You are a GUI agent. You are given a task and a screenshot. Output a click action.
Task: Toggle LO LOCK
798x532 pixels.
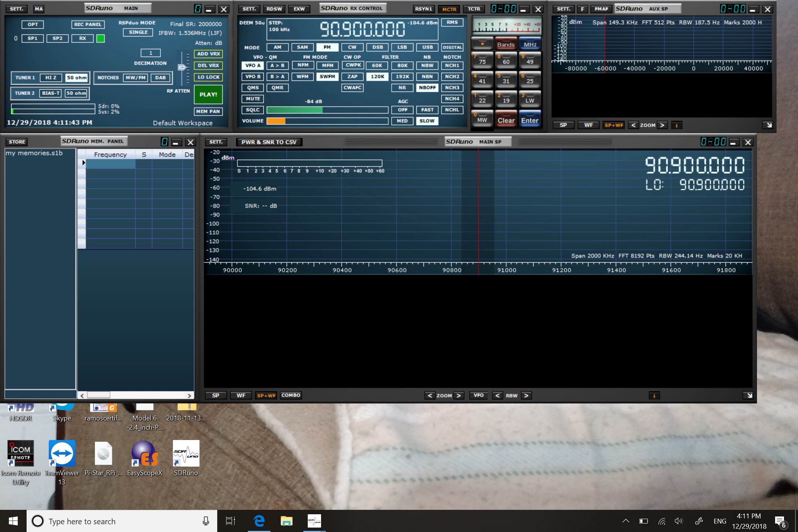[208, 77]
